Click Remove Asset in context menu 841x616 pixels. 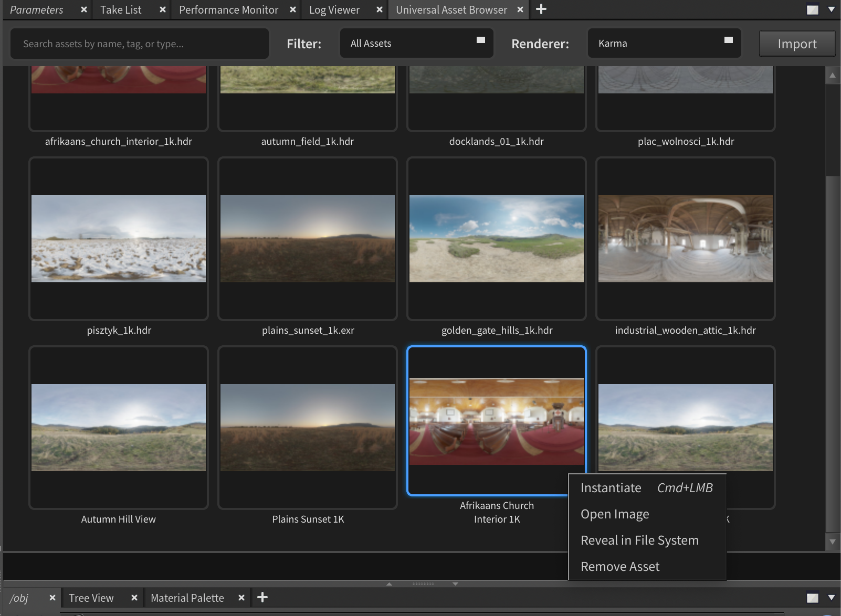pyautogui.click(x=620, y=567)
